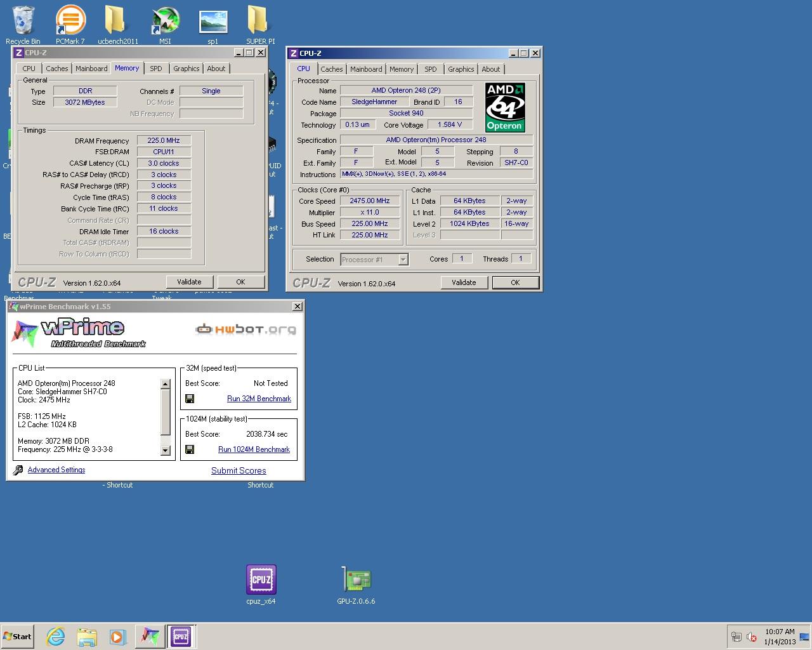Click the wPrime window title icon
Screen dimensions: 812x650
click(14, 307)
